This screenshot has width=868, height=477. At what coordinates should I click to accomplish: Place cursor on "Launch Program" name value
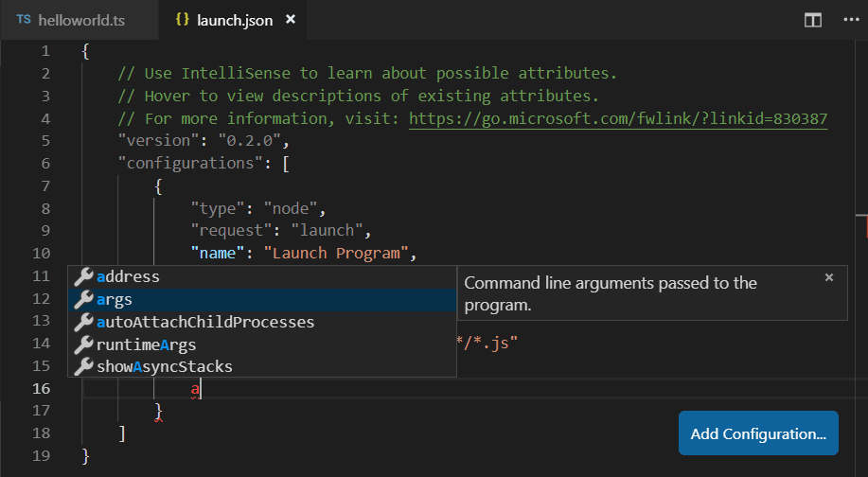(x=339, y=253)
